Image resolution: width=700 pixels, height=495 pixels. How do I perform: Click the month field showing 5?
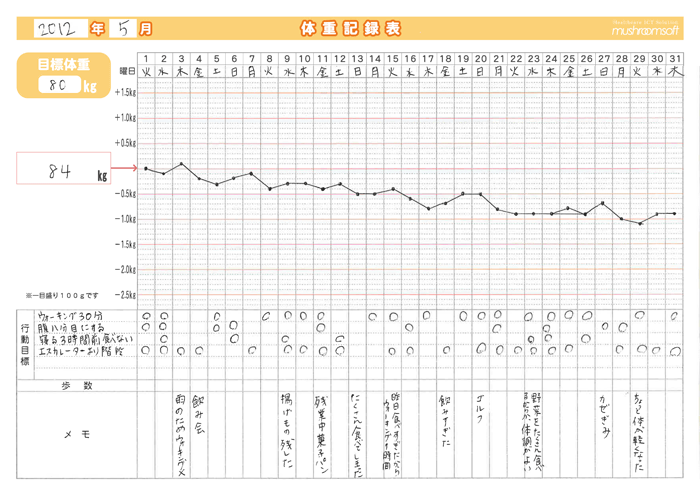point(123,29)
